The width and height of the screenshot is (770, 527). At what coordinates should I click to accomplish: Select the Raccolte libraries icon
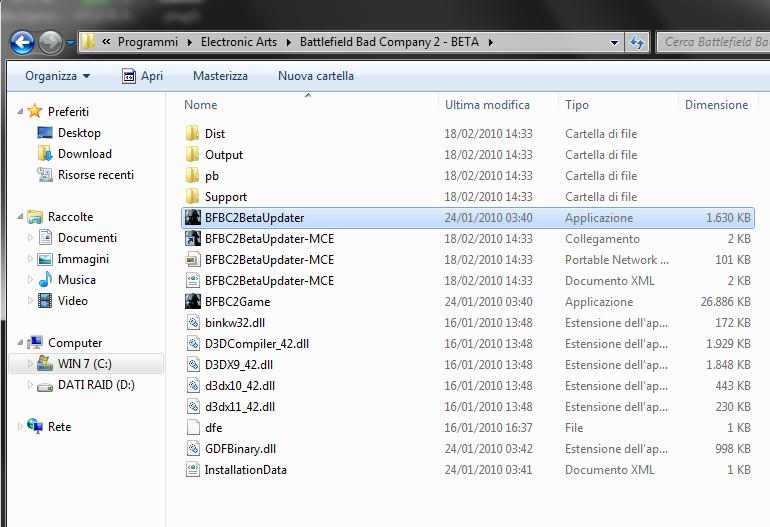point(35,217)
